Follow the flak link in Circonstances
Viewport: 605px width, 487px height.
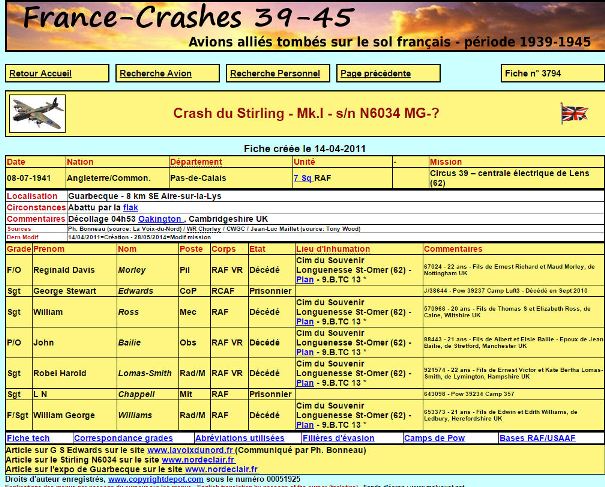pos(130,208)
